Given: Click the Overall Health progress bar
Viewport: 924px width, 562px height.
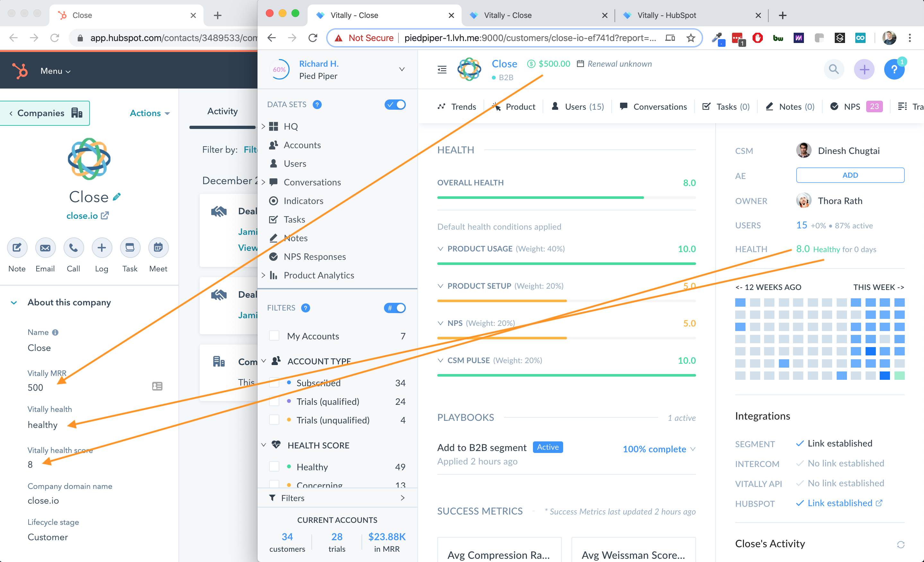Looking at the screenshot, I should (x=566, y=198).
